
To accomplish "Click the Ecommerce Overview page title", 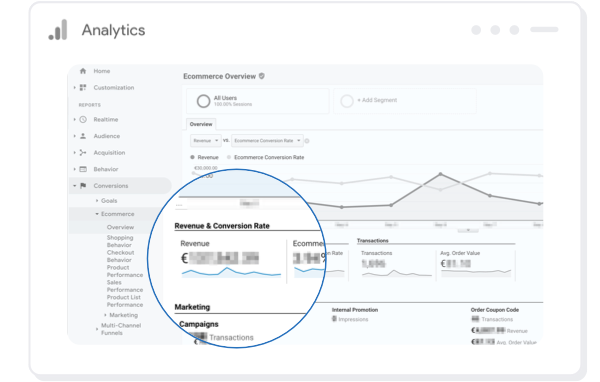I will (219, 76).
